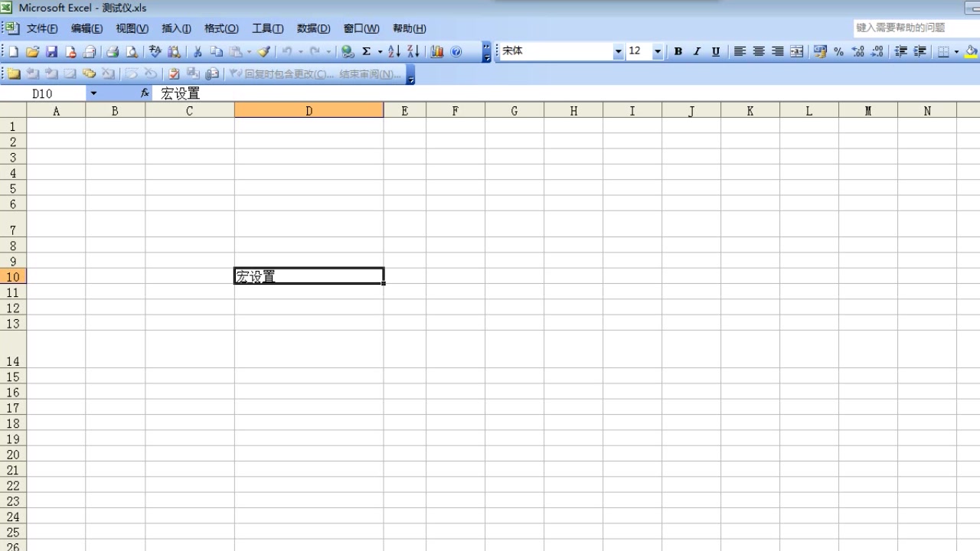Expand reviewing toolbar options chevron

click(411, 74)
